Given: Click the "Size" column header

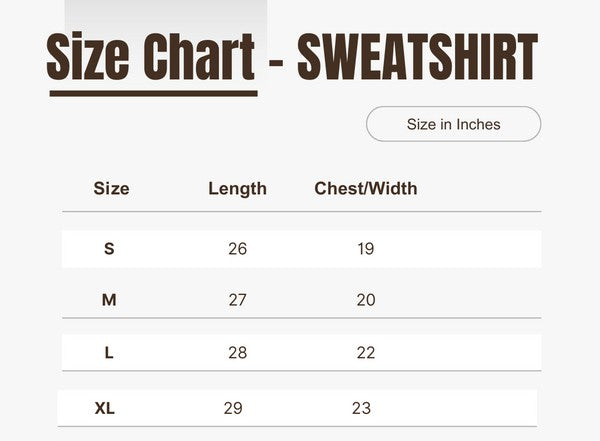Looking at the screenshot, I should pos(111,188).
